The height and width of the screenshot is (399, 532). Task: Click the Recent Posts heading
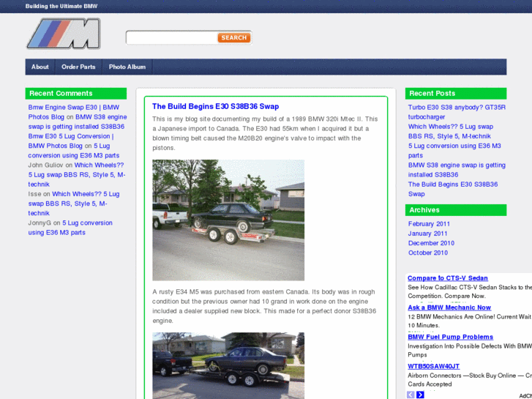click(456, 94)
